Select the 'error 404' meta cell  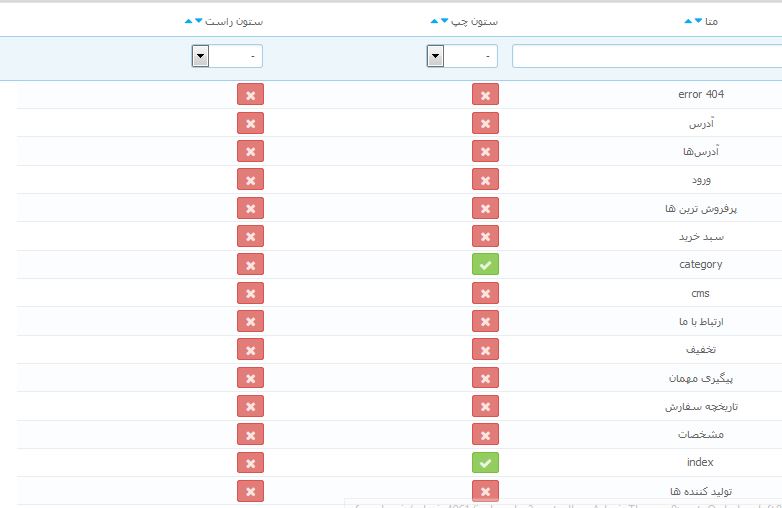pyautogui.click(x=701, y=94)
